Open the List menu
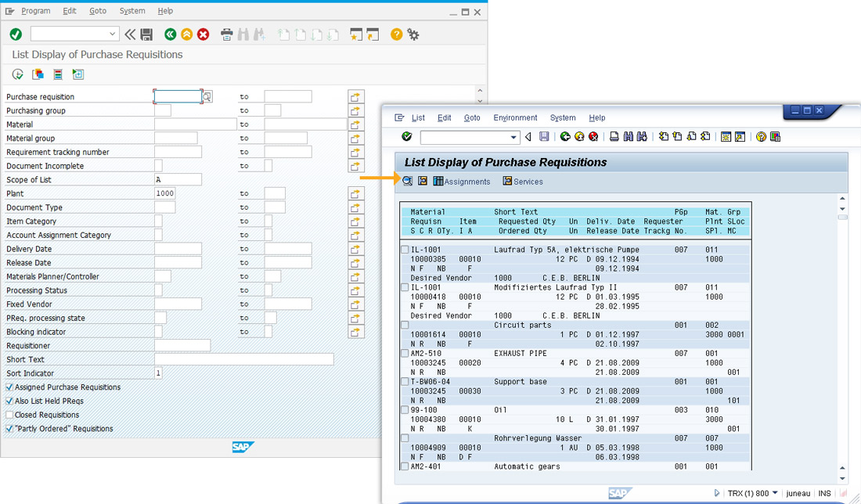This screenshot has height=504, width=861. (x=419, y=117)
